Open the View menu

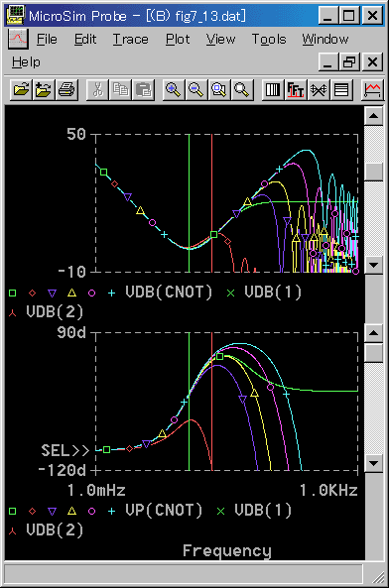(x=220, y=40)
